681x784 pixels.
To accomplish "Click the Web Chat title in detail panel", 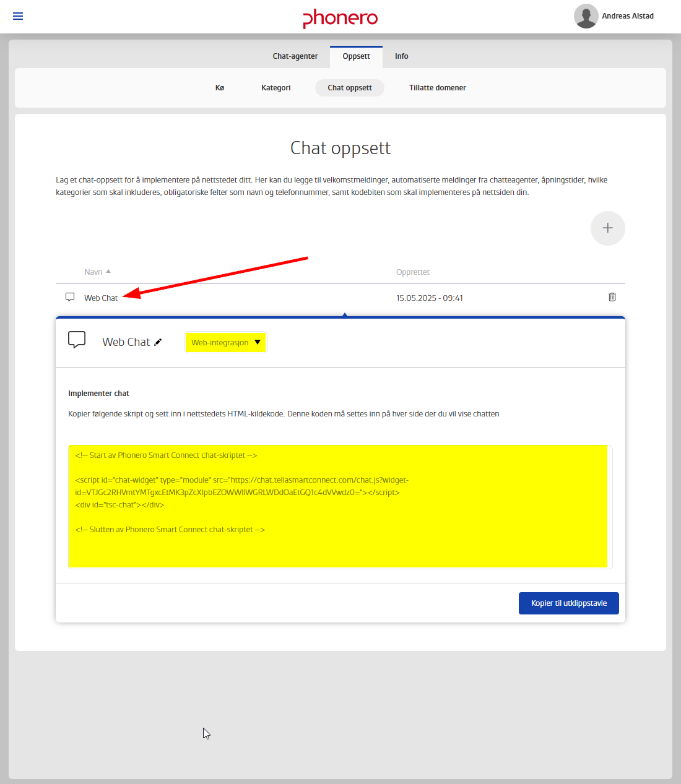I will 126,342.
